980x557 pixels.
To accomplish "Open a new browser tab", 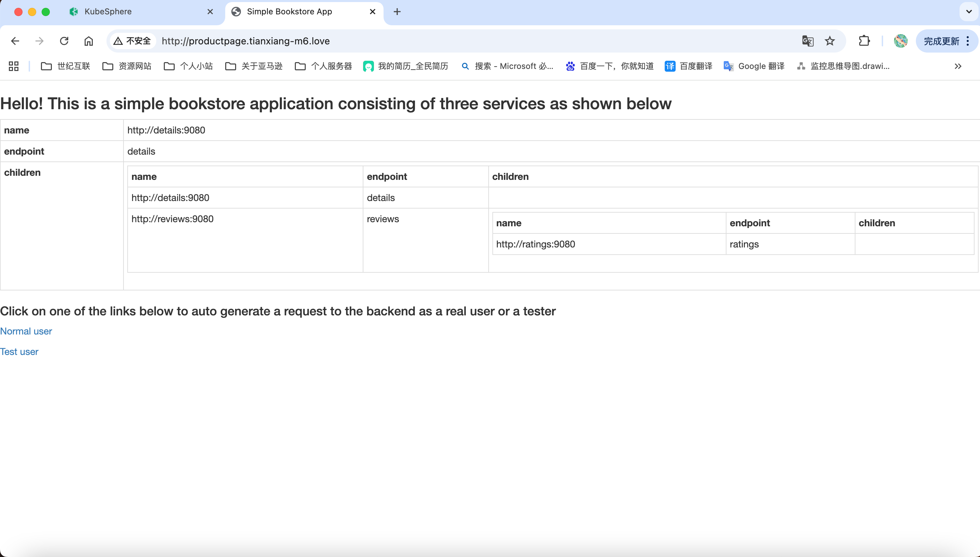I will click(x=397, y=12).
